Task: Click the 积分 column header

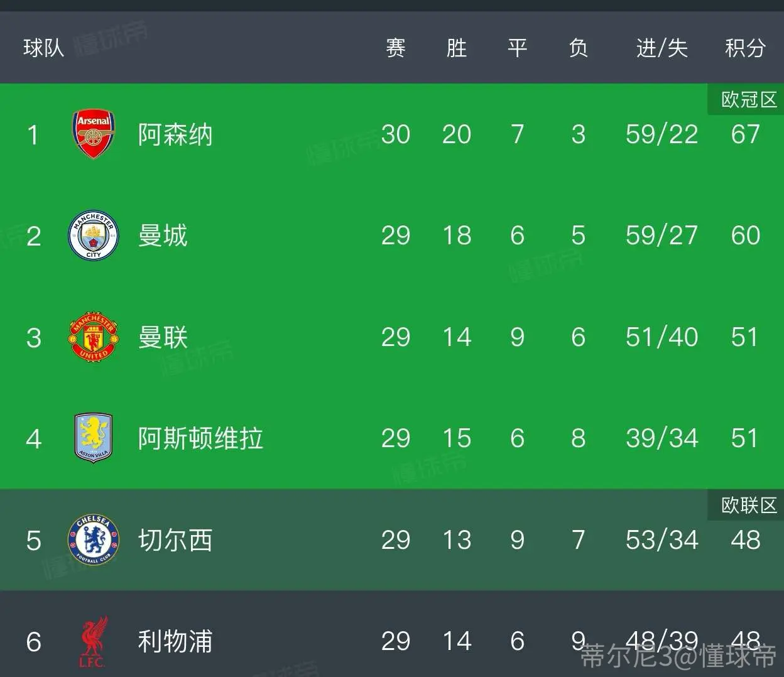Action: 745,48
